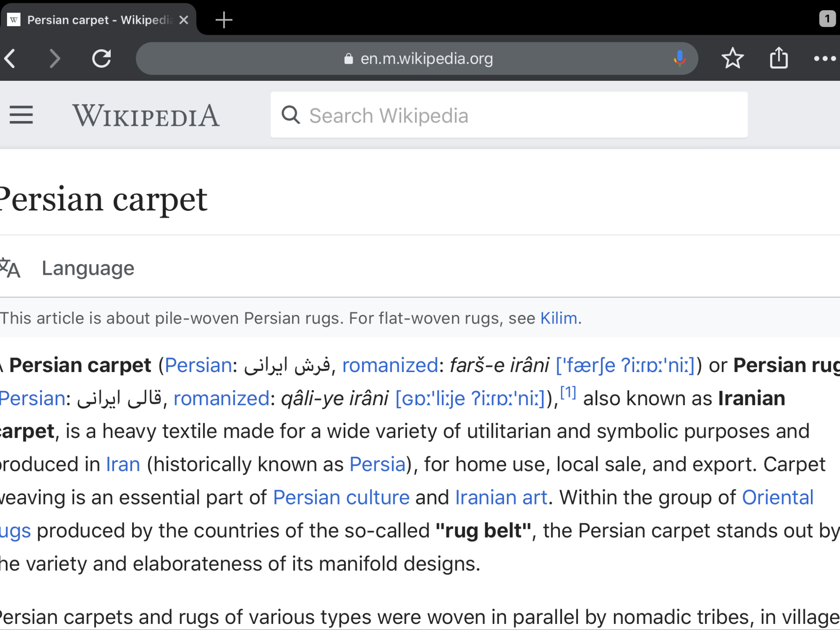840x630 pixels.
Task: Click the Wikipedia wordmark logo
Action: (146, 115)
